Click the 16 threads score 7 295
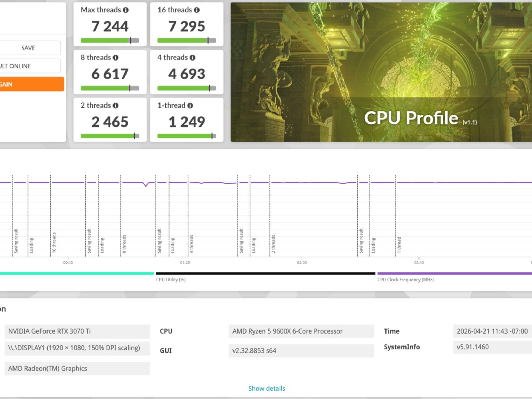532x399 pixels. tap(187, 26)
